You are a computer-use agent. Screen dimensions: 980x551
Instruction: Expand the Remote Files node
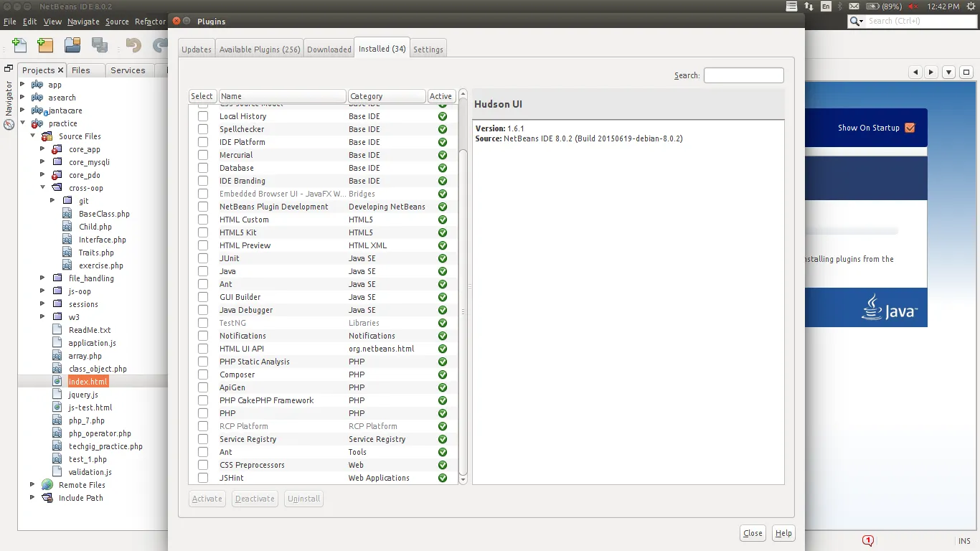pyautogui.click(x=32, y=485)
